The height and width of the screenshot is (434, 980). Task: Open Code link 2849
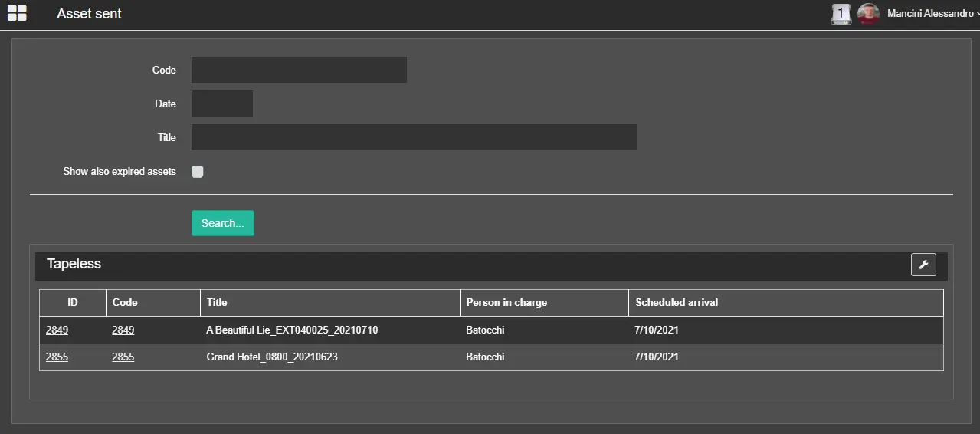[123, 330]
